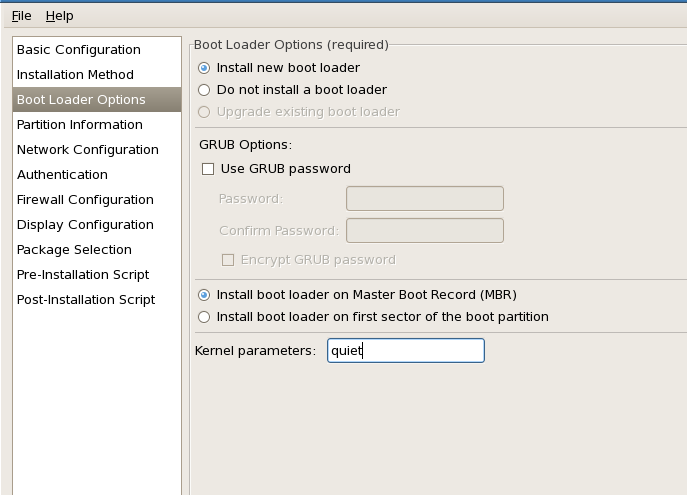Open the Authentication section

click(x=62, y=175)
